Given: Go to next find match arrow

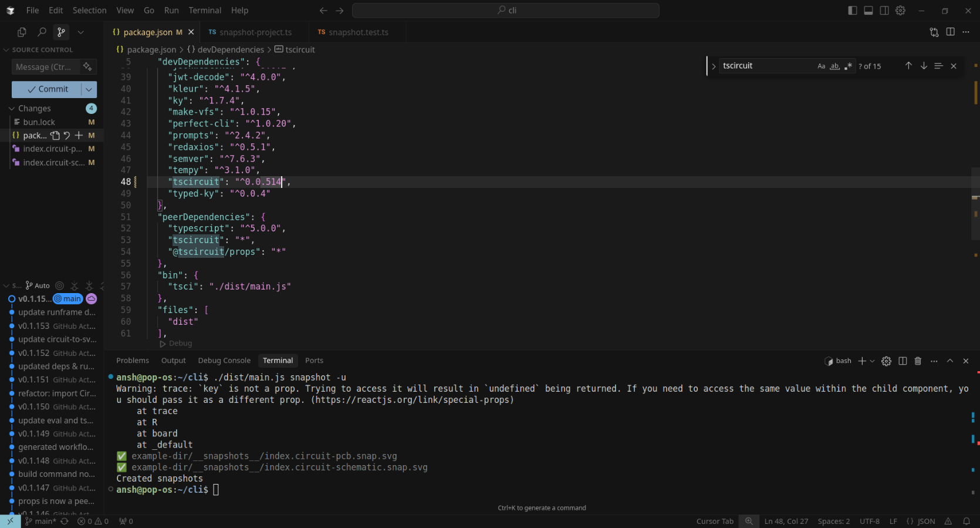Looking at the screenshot, I should (924, 66).
